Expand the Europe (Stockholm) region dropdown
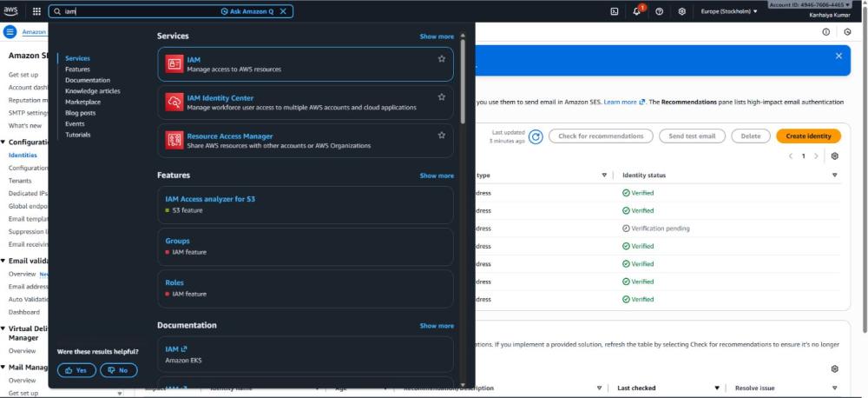This screenshot has height=398, width=868. [729, 11]
